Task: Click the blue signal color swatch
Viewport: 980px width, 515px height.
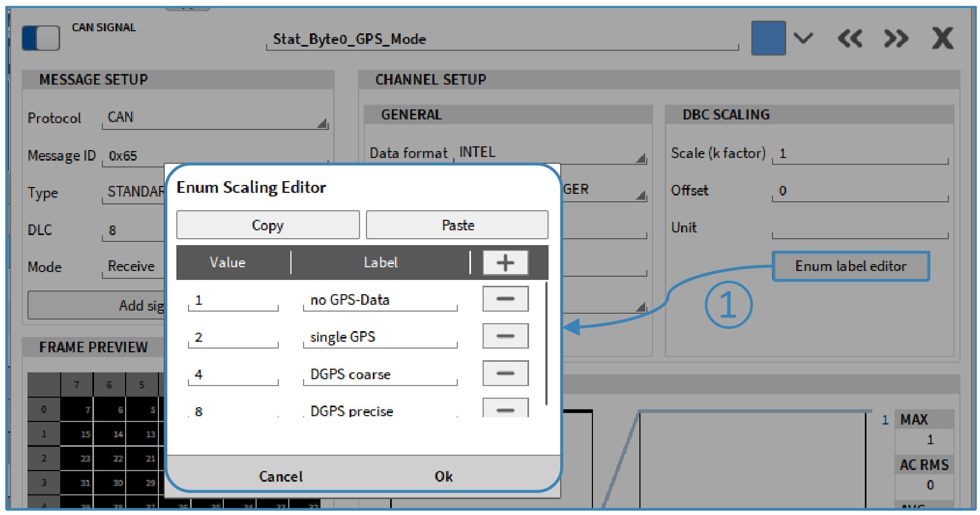Action: (x=768, y=38)
